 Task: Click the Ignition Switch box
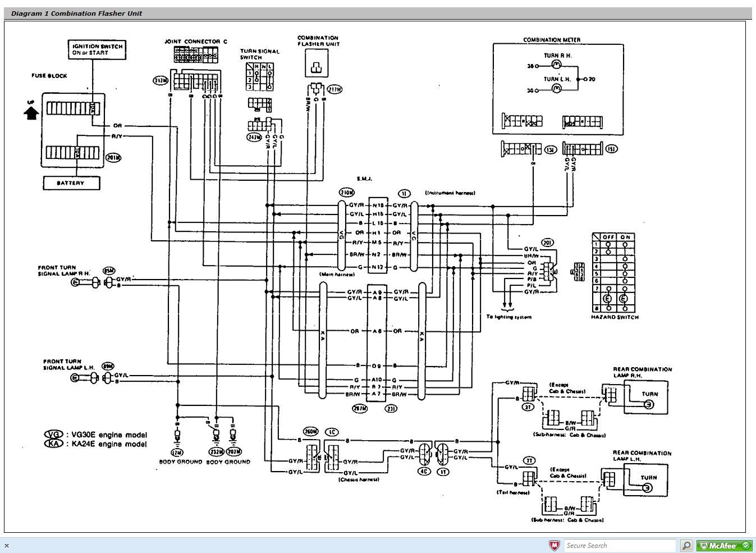(98, 50)
